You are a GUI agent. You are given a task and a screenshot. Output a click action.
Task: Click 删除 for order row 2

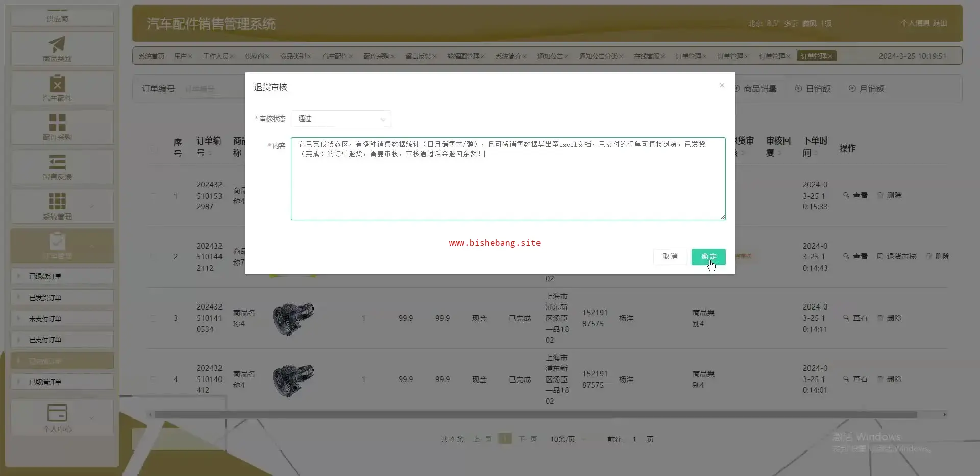[x=938, y=256]
